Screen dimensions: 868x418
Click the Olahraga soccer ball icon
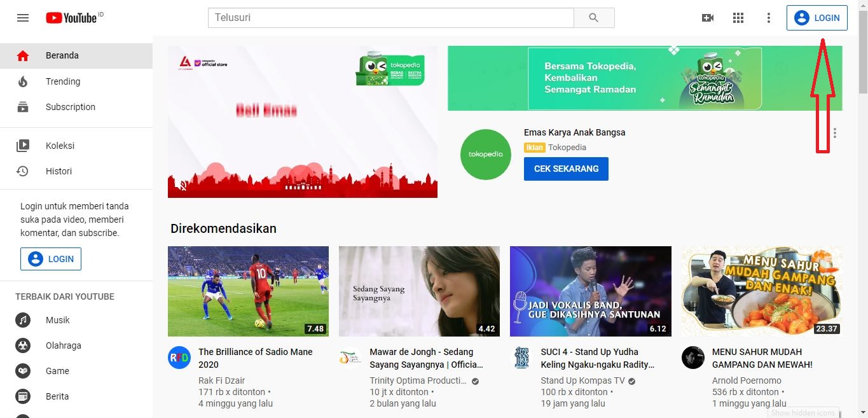[x=23, y=345]
